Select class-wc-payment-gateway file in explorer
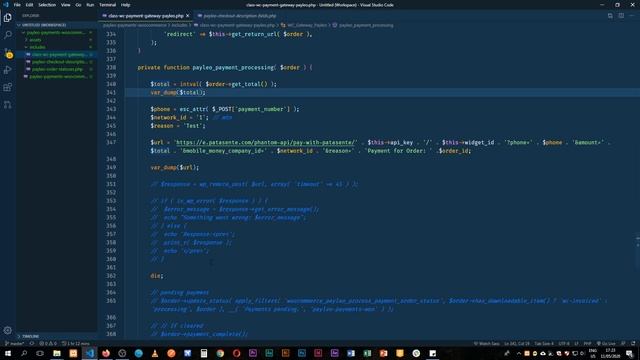 [x=58, y=54]
